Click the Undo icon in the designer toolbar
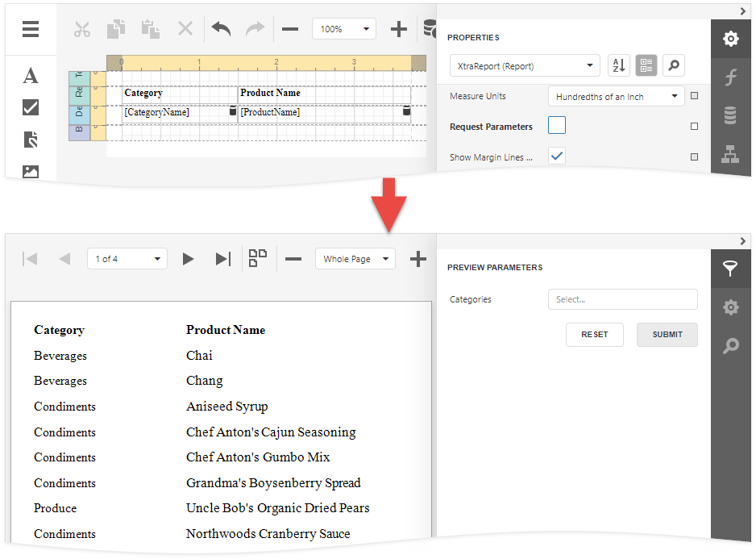Image resolution: width=756 pixels, height=559 pixels. [218, 28]
